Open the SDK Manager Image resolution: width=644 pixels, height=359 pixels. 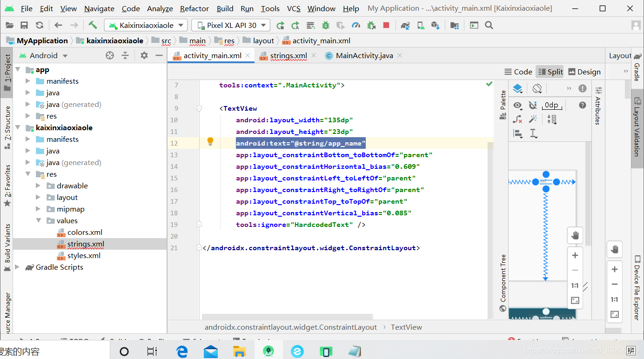click(436, 25)
